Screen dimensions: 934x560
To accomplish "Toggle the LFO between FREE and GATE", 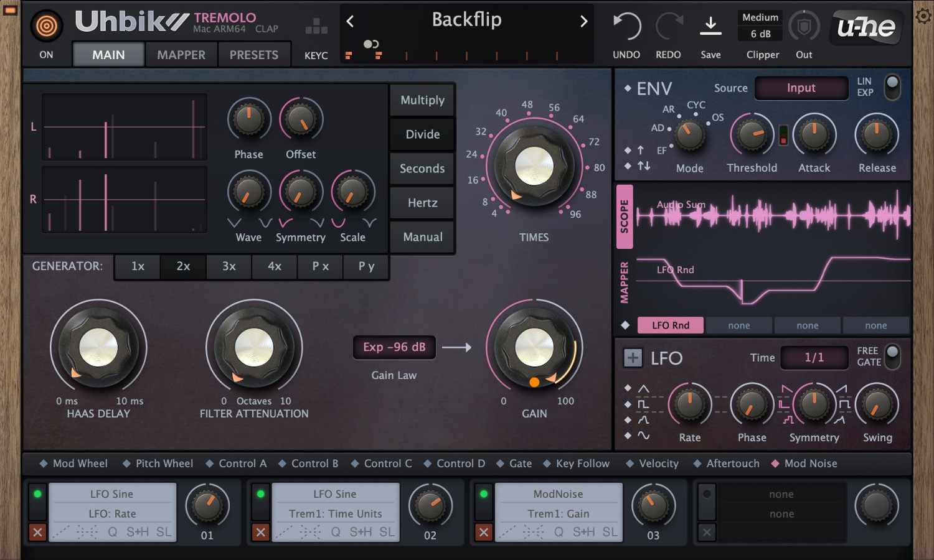I will click(x=893, y=358).
